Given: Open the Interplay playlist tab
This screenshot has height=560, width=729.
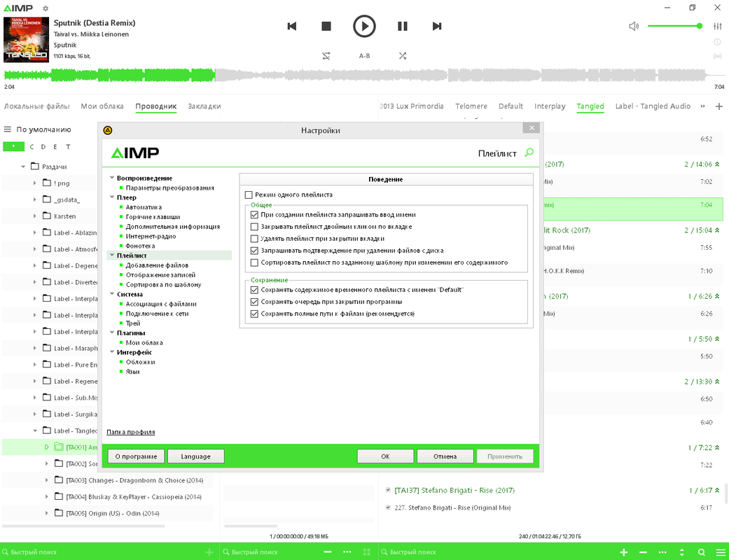Looking at the screenshot, I should [550, 106].
